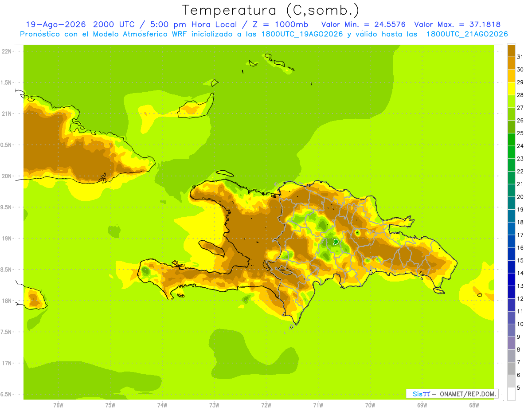532x411 pixels.
Task: Click longitude axis label '68W'
Action: coord(474,405)
